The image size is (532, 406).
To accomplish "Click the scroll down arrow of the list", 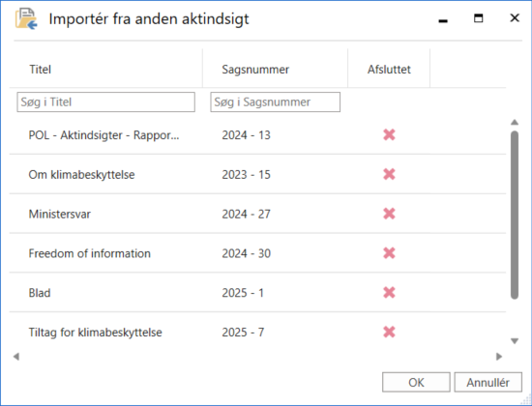I will 515,341.
